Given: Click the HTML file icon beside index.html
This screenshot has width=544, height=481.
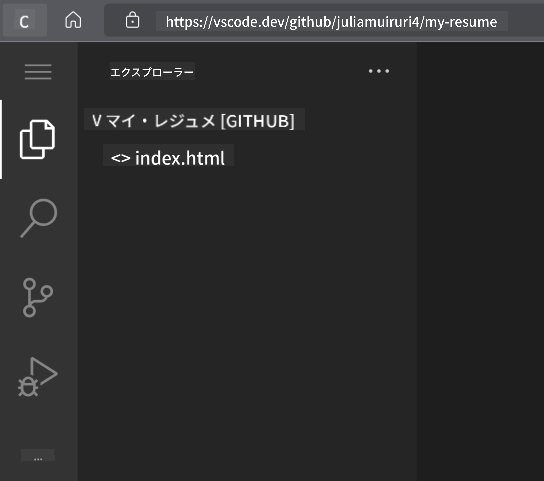Looking at the screenshot, I should [120, 158].
